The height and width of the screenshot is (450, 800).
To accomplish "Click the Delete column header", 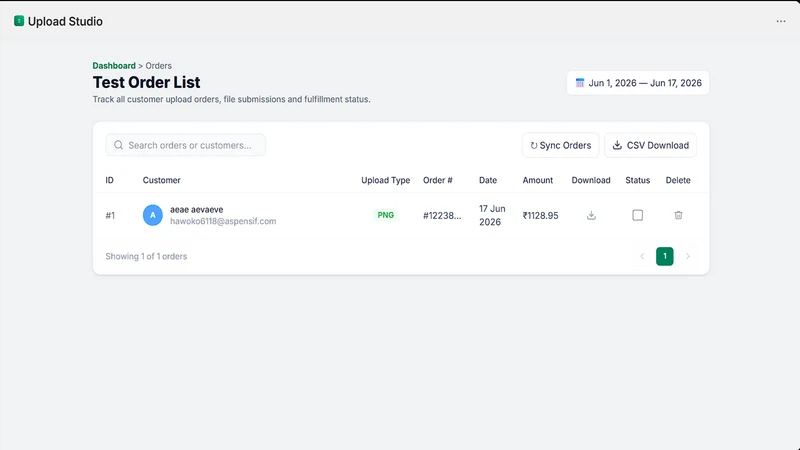I will 678,180.
